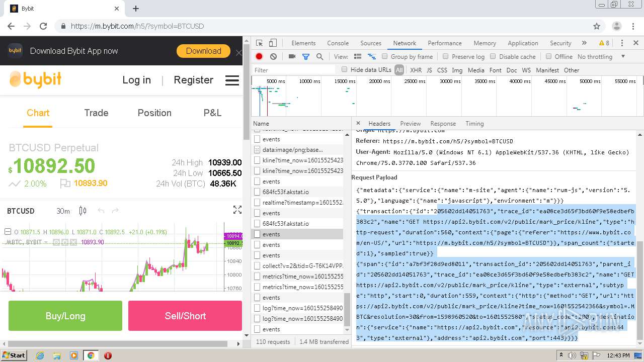Image resolution: width=644 pixels, height=362 pixels.
Task: Open the Bybit hamburger menu
Action: coord(232,80)
